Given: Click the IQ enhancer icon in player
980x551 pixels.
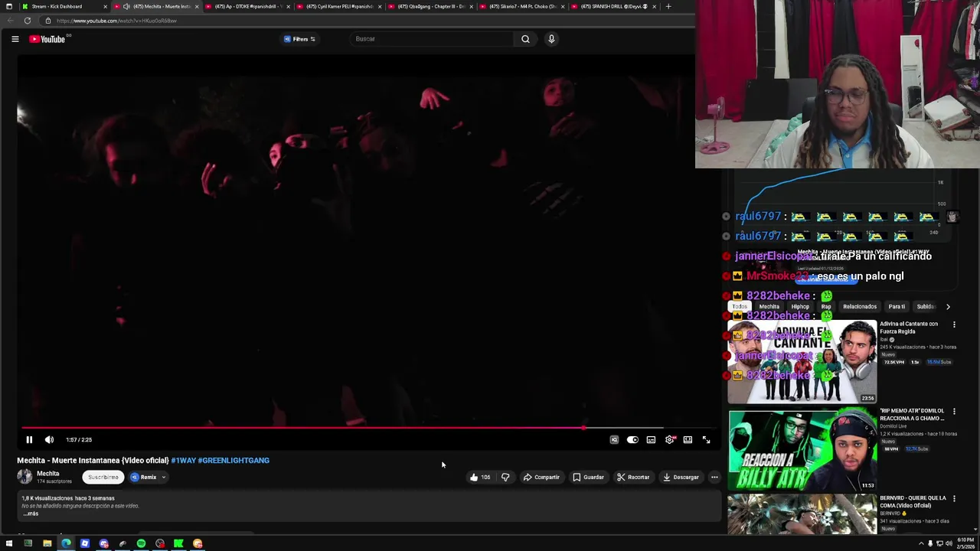Looking at the screenshot, I should [x=614, y=440].
